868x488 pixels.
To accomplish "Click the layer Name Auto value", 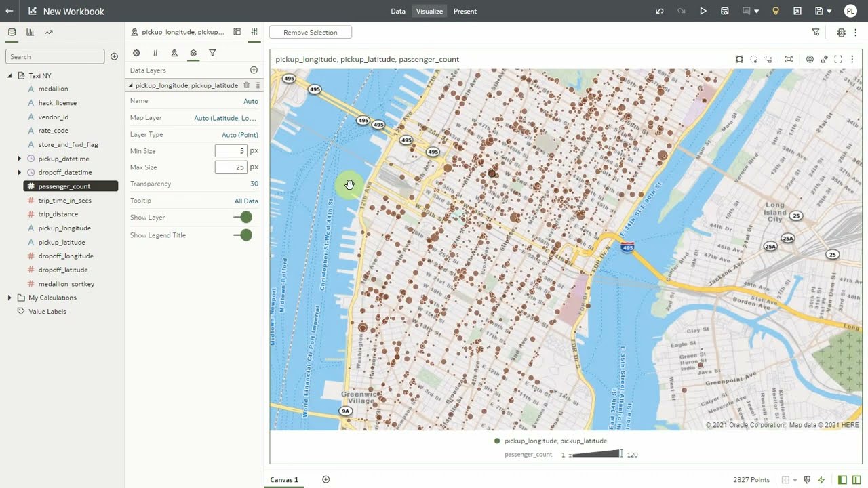I will click(x=251, y=101).
